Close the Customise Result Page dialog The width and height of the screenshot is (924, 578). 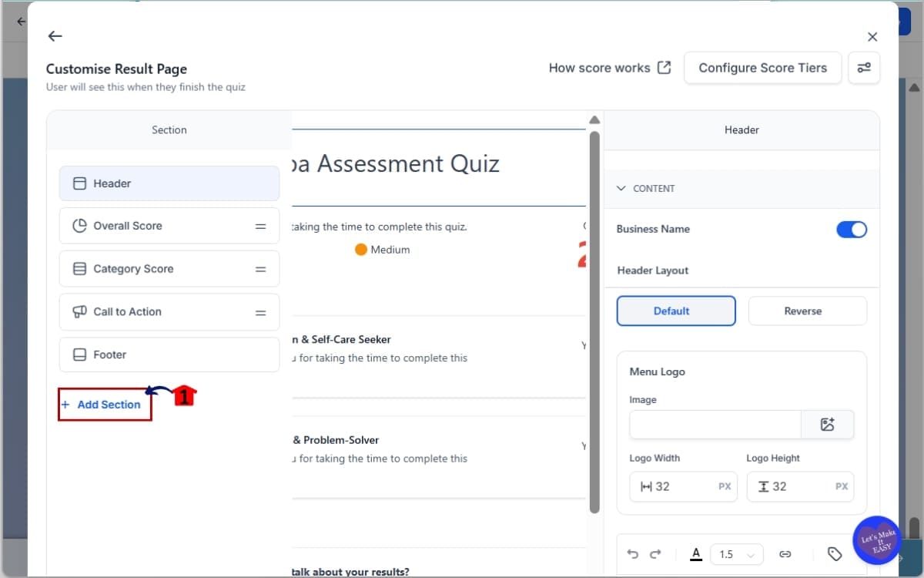[872, 37]
